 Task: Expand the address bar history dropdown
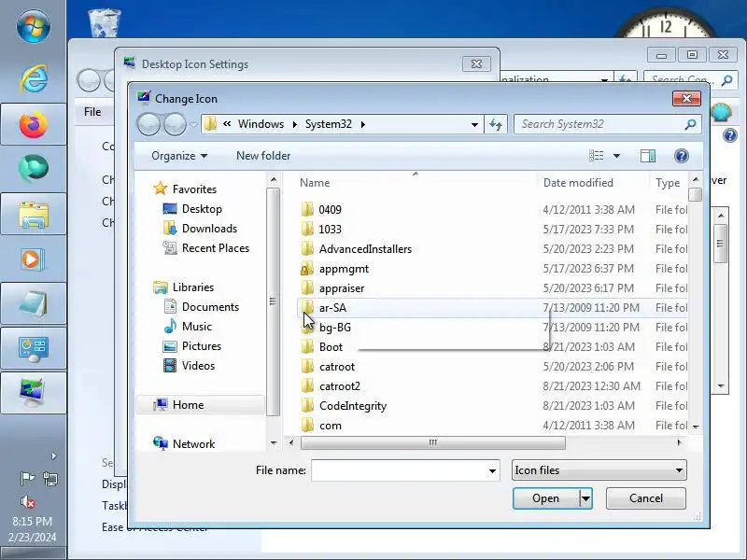coord(474,125)
